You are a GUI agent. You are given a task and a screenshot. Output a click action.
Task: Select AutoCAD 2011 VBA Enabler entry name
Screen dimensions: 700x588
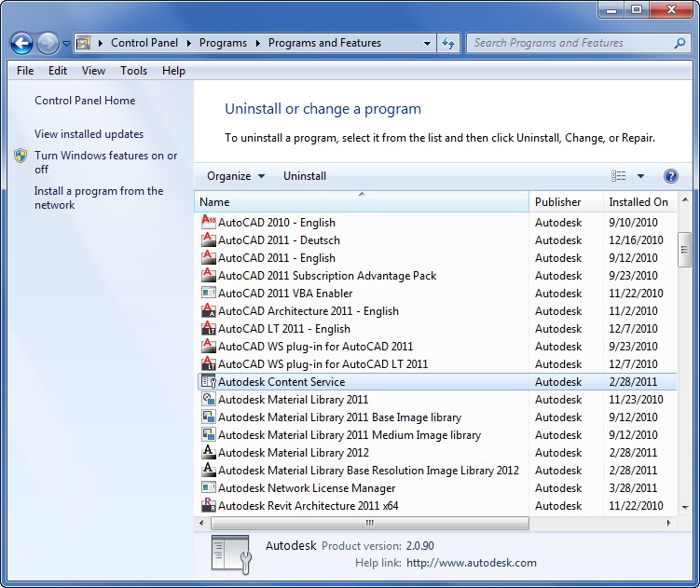click(285, 293)
